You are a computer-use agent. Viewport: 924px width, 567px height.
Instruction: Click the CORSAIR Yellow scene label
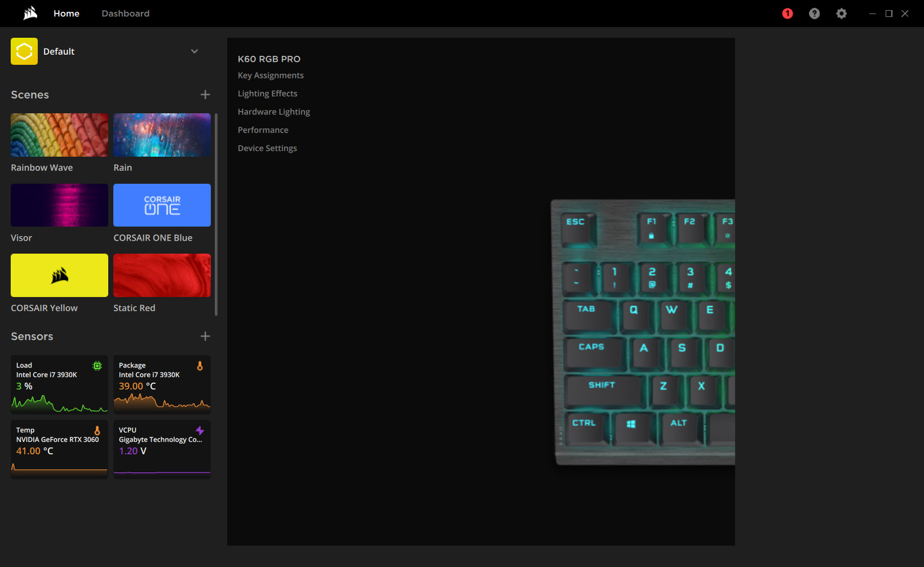click(x=44, y=308)
